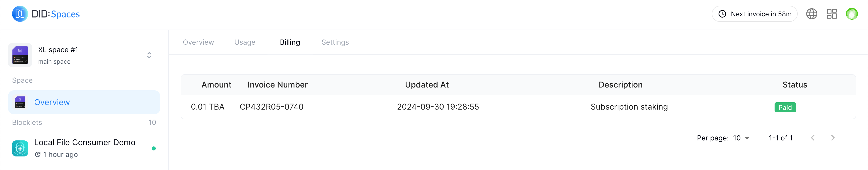Click the Overview sidebar item icon

click(20, 102)
